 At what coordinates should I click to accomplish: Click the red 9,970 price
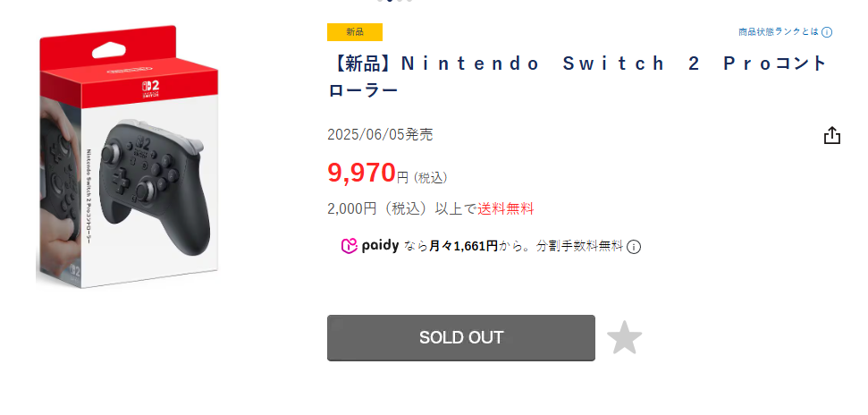click(x=361, y=172)
